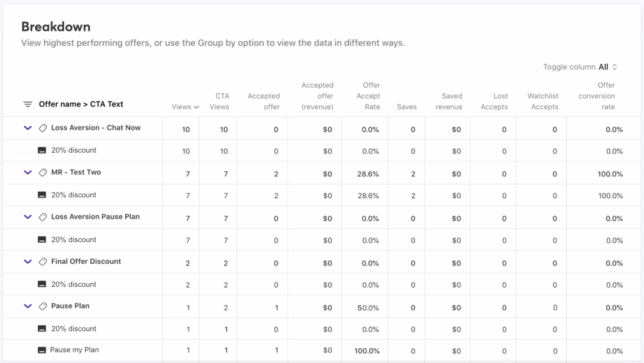Click the filter icon beside Offer name header

pos(28,104)
